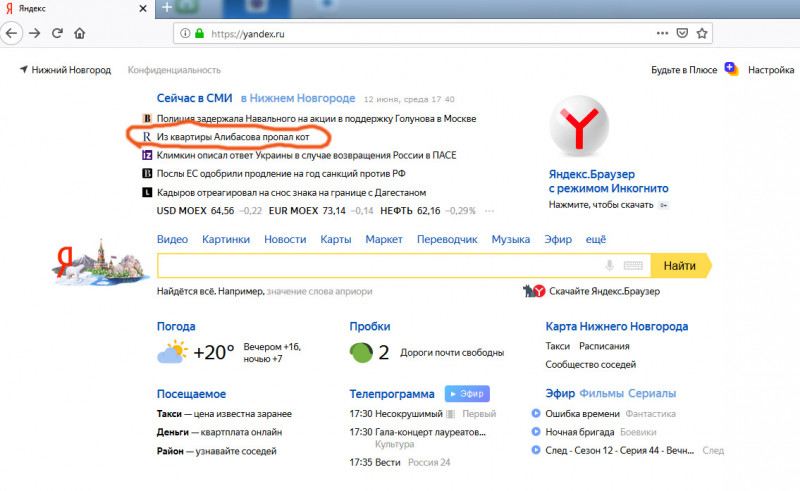Play Ошибка времени with its play icon
The width and height of the screenshot is (800, 491).
tap(536, 413)
